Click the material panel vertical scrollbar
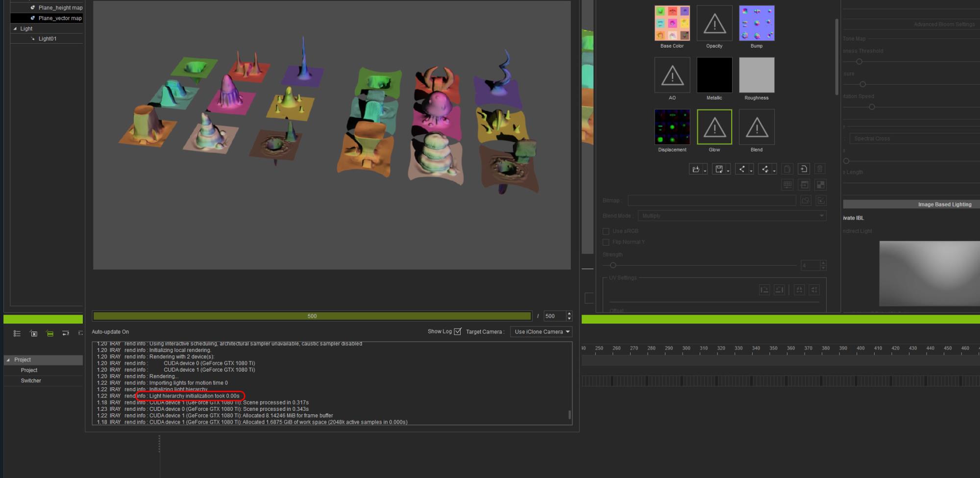 coord(837,56)
